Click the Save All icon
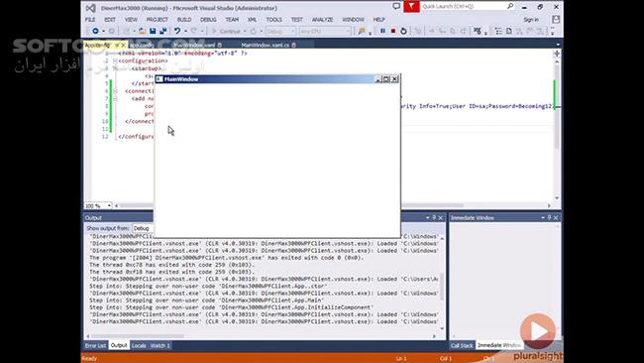 163,31
